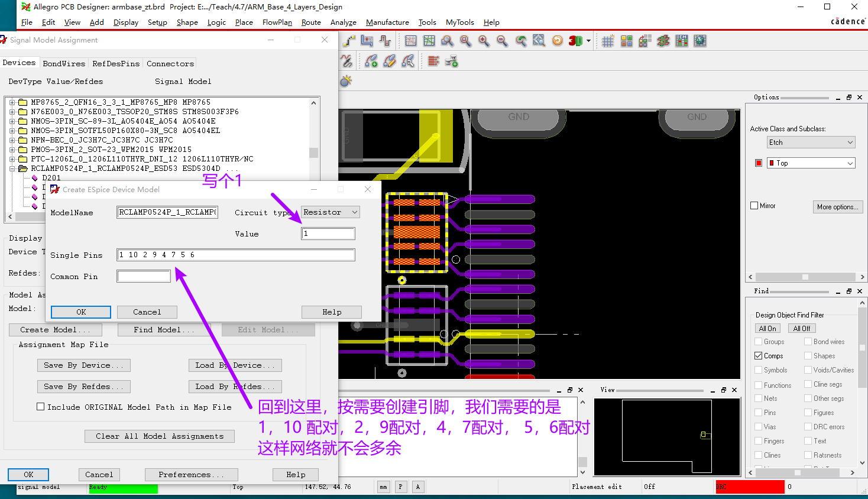Viewport: 868px width, 499px height.
Task: Uncheck the Comps find filter checkbox
Action: pos(759,355)
